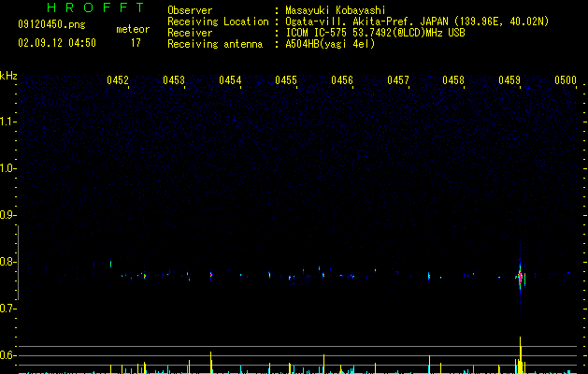Click the 0.8 kHz axis label
The height and width of the screenshot is (374, 588).
[x=7, y=262]
